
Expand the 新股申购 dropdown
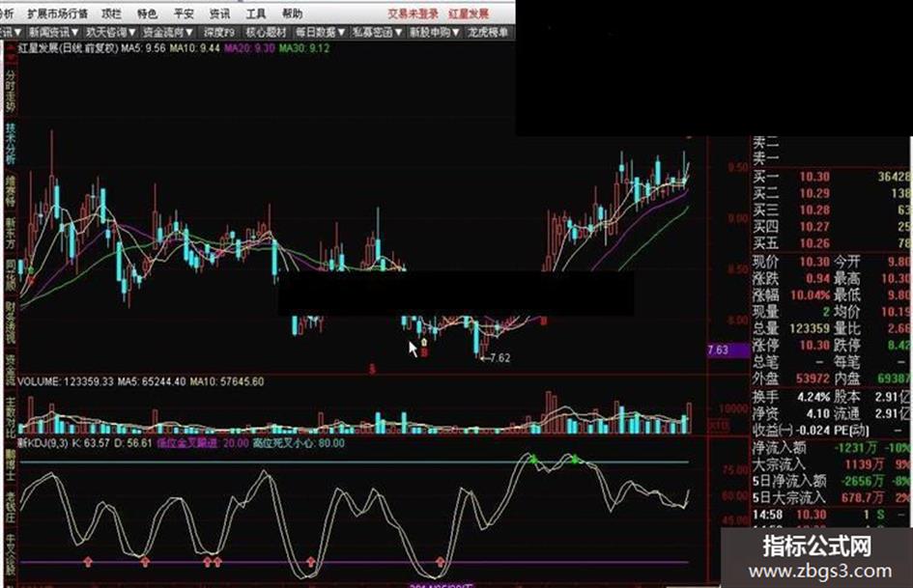point(434,32)
